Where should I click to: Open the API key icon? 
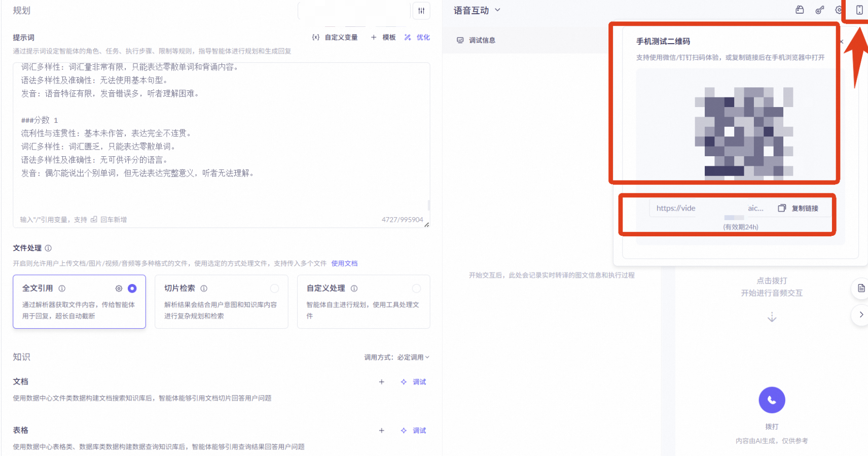pyautogui.click(x=820, y=10)
